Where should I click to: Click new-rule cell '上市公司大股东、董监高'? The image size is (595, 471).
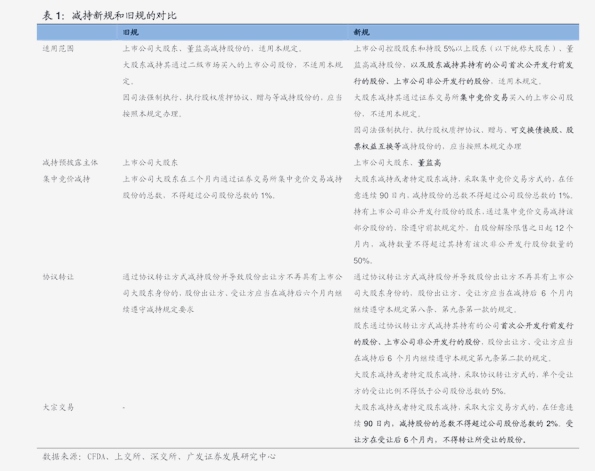397,163
